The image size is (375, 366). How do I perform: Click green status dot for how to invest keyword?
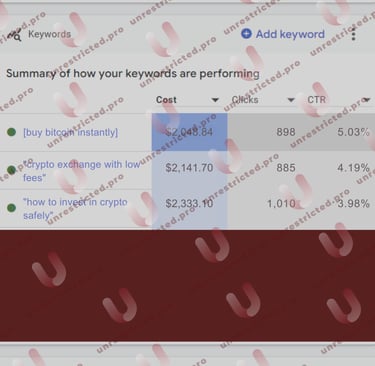(x=11, y=208)
